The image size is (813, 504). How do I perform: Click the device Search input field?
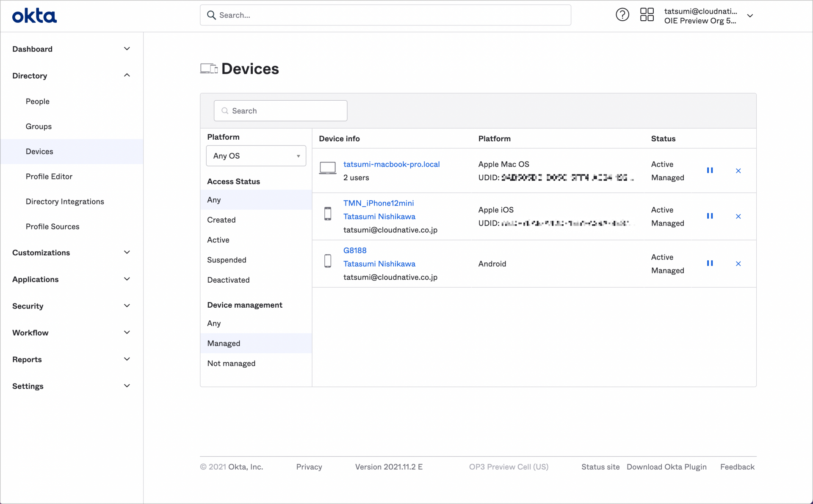[x=281, y=110]
